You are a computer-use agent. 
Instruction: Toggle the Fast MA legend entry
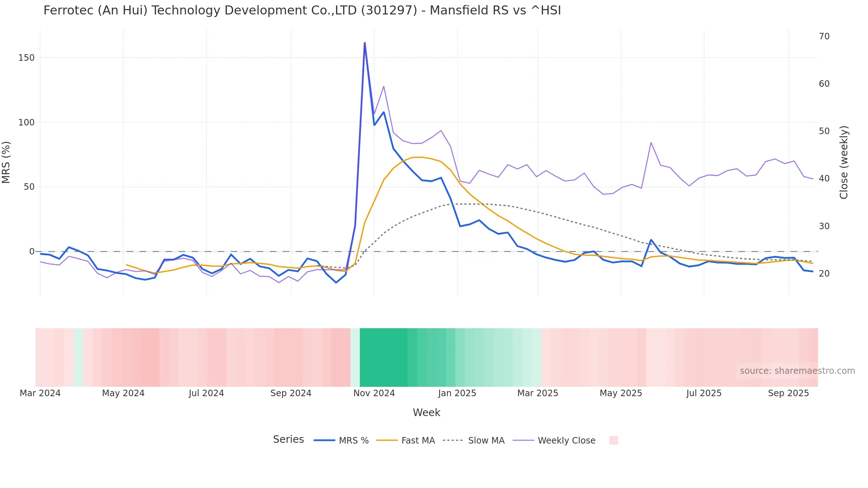tap(405, 440)
